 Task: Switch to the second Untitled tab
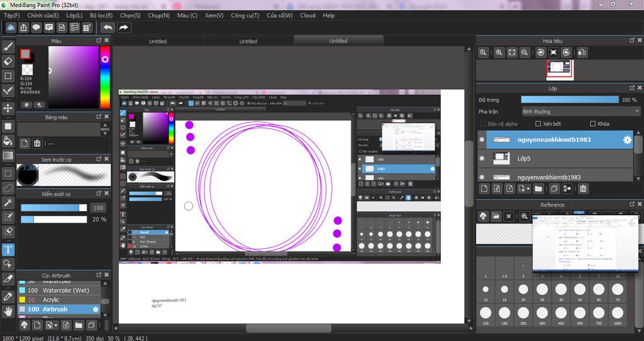pyautogui.click(x=248, y=41)
